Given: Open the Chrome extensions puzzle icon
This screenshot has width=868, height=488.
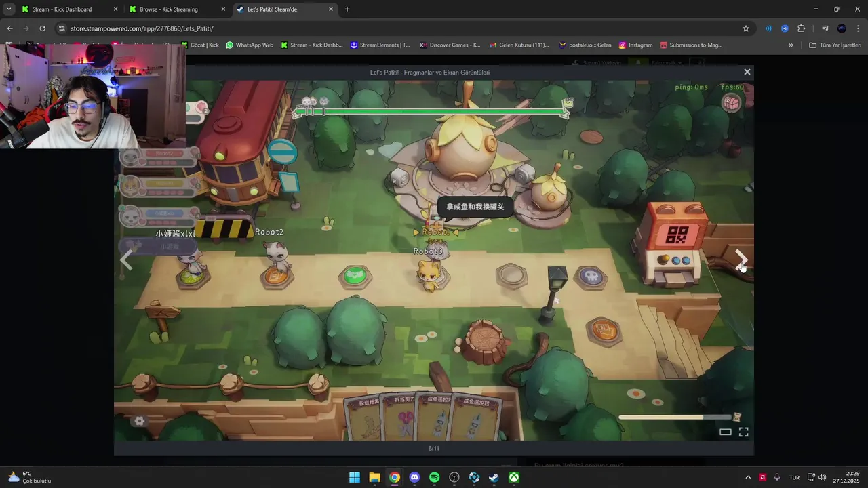Looking at the screenshot, I should click(x=802, y=28).
